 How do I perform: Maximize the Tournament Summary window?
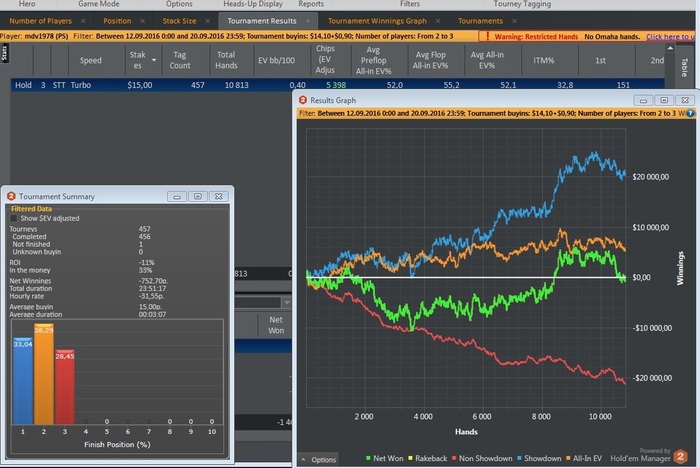coord(198,196)
